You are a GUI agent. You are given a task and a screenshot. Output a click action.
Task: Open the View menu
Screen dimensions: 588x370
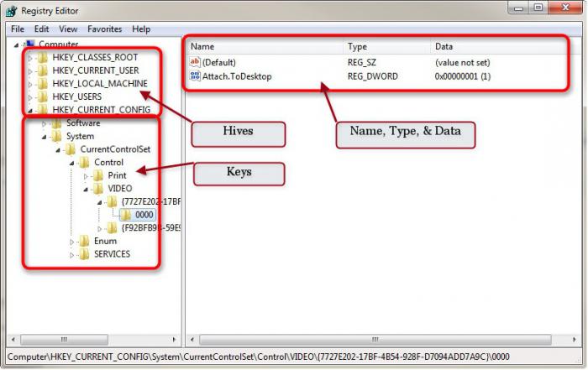click(68, 29)
